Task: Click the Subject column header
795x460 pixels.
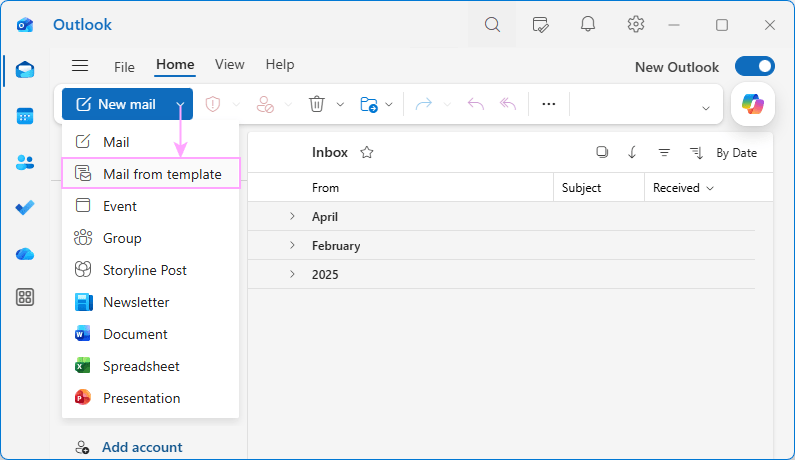Action: (581, 188)
